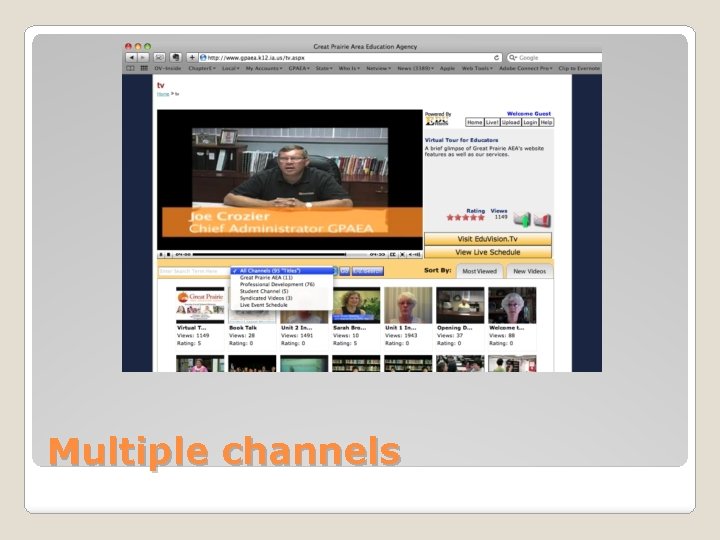The height and width of the screenshot is (540, 720).
Task: Open the Who Is bookmarks folder
Action: click(x=349, y=68)
